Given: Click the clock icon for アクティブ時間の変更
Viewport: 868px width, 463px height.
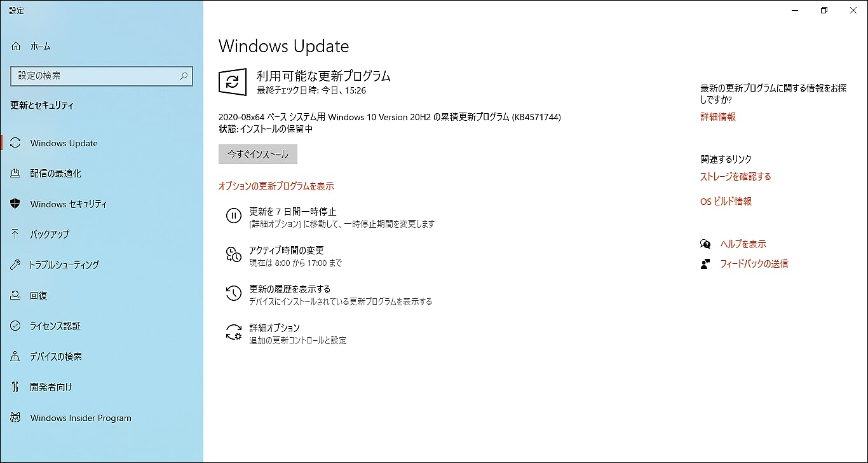Looking at the screenshot, I should click(x=234, y=254).
